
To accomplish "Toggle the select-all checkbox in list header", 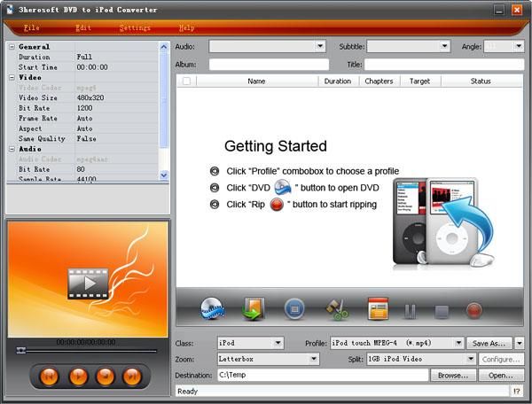I will pos(186,81).
